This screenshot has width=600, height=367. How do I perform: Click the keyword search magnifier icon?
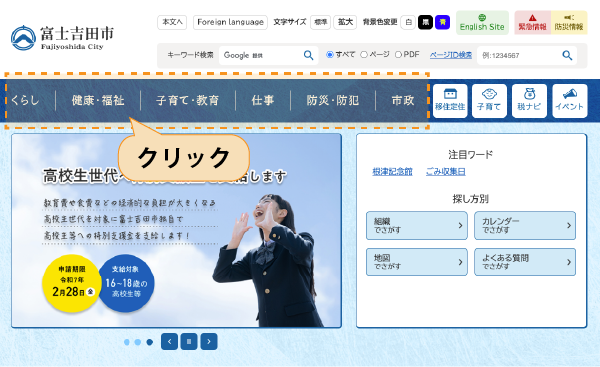(308, 55)
